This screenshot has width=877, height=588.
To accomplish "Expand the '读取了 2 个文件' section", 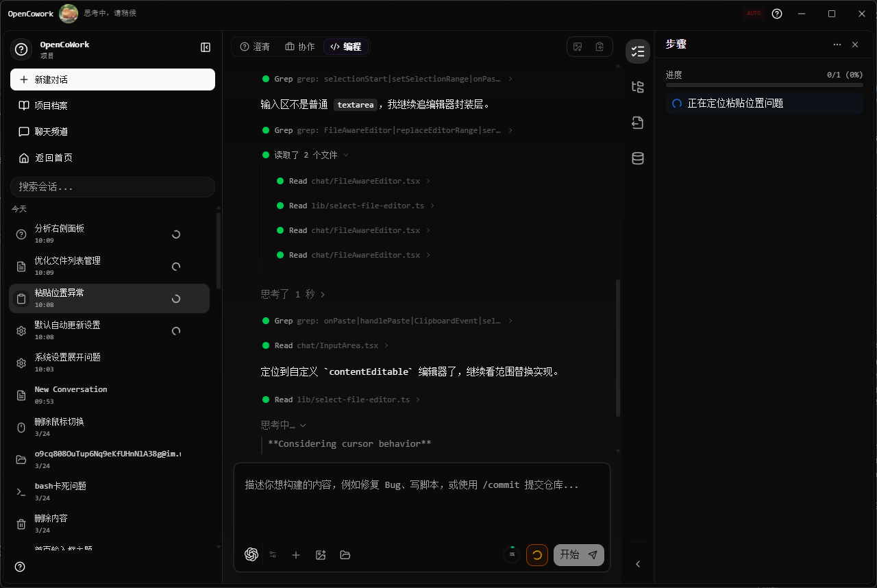I will (346, 155).
